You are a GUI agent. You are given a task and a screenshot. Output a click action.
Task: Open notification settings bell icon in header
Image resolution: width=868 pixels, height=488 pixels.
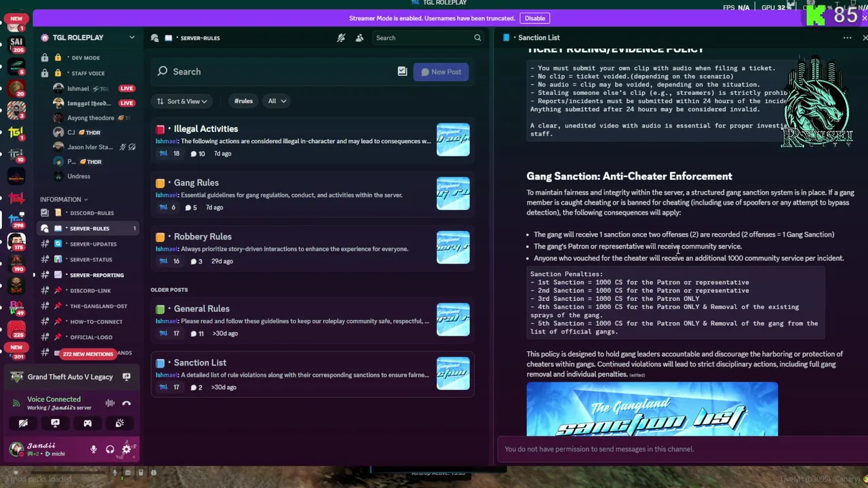[341, 38]
